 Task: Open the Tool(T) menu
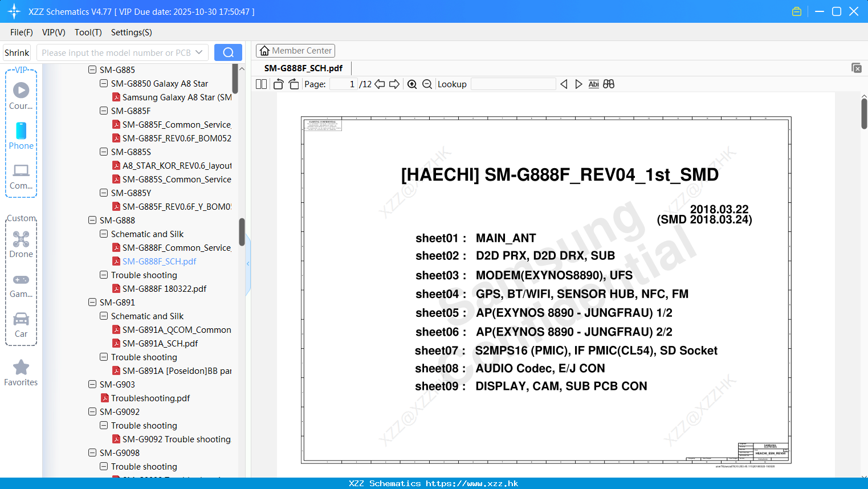88,32
